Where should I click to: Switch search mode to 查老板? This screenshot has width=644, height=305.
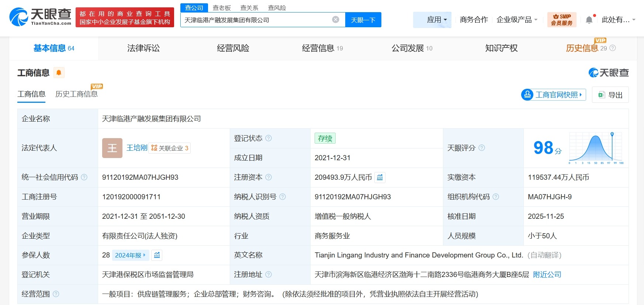tap(222, 8)
